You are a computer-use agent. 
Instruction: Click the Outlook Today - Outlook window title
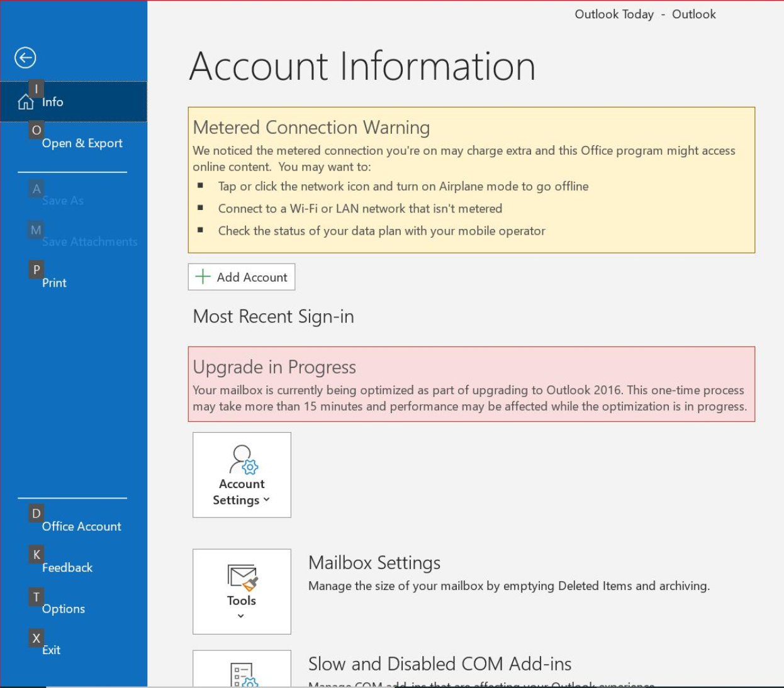(x=645, y=14)
